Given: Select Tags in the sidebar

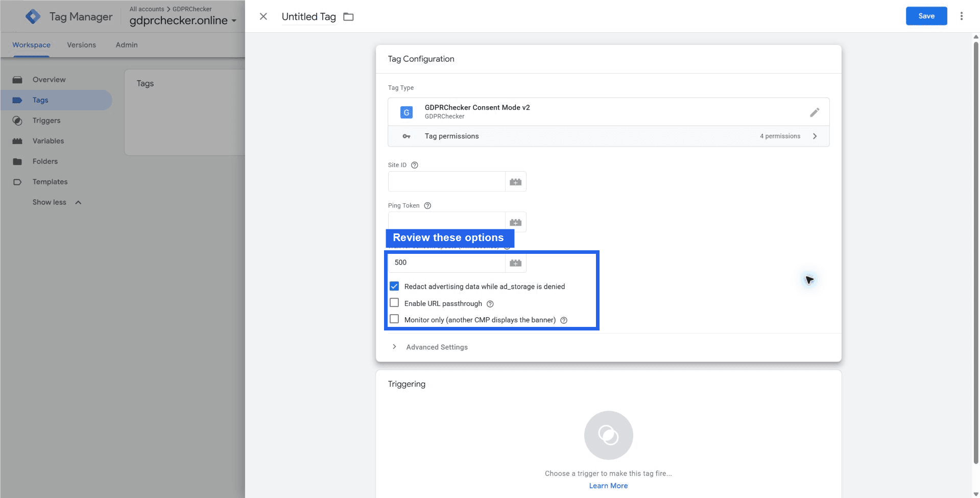Looking at the screenshot, I should pyautogui.click(x=40, y=100).
